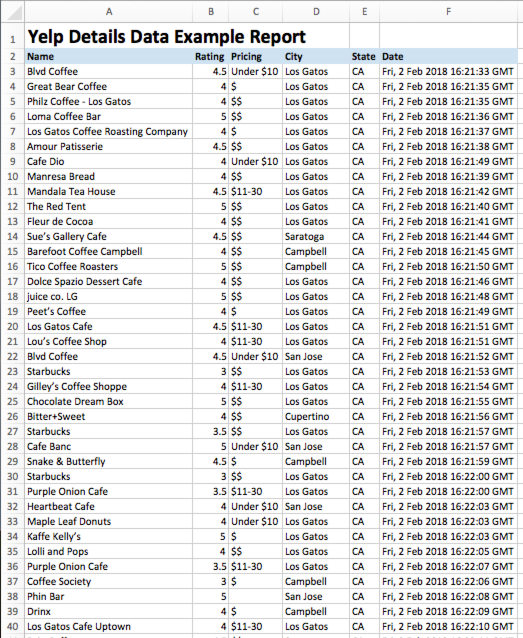
Task: Click the 'City' header cell
Action: [x=316, y=56]
